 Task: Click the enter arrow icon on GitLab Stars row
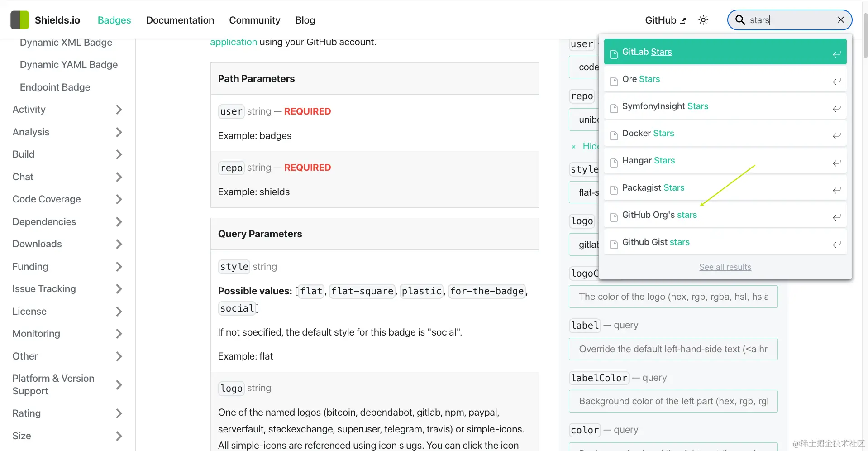click(837, 54)
